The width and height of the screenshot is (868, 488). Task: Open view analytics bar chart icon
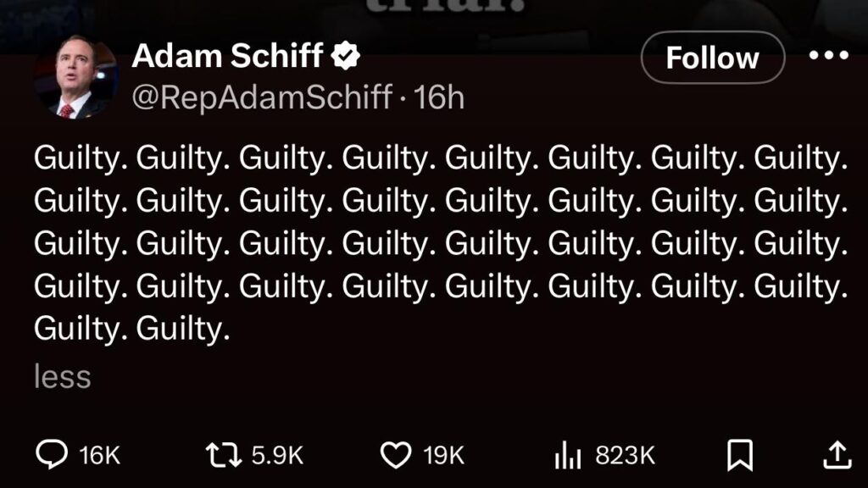click(x=567, y=455)
